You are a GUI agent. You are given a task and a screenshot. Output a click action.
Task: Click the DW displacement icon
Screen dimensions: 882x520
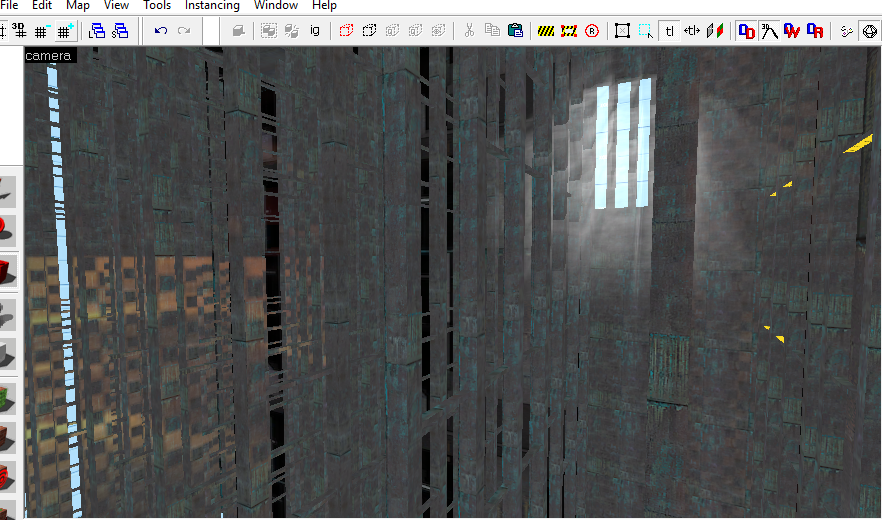tap(792, 30)
